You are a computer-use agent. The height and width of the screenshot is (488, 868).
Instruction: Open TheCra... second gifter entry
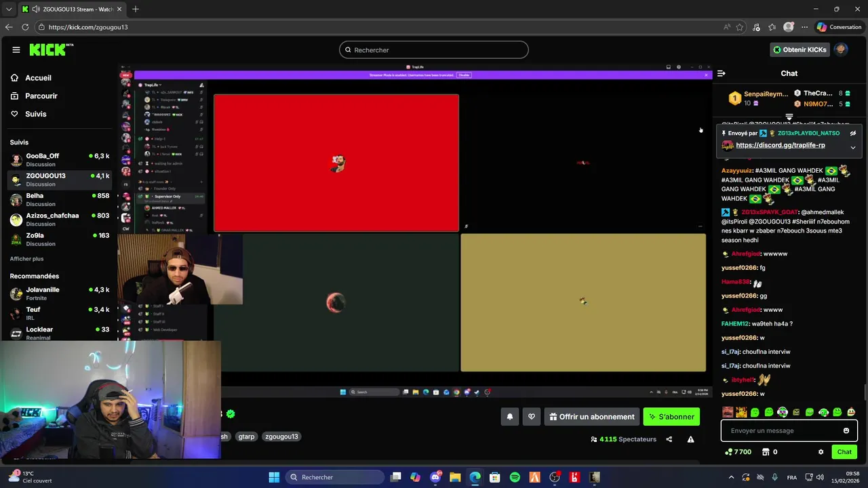[823, 94]
